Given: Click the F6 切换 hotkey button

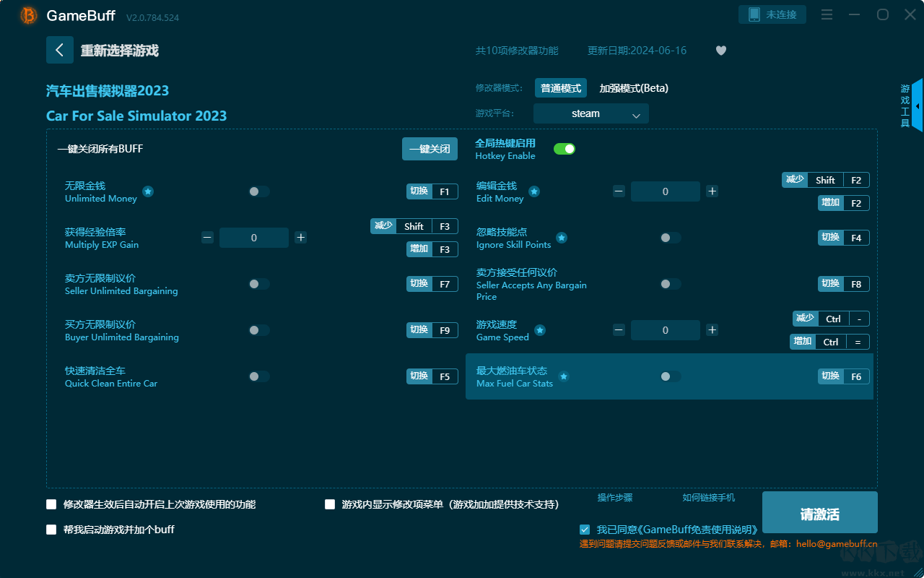Looking at the screenshot, I should click(x=844, y=376).
